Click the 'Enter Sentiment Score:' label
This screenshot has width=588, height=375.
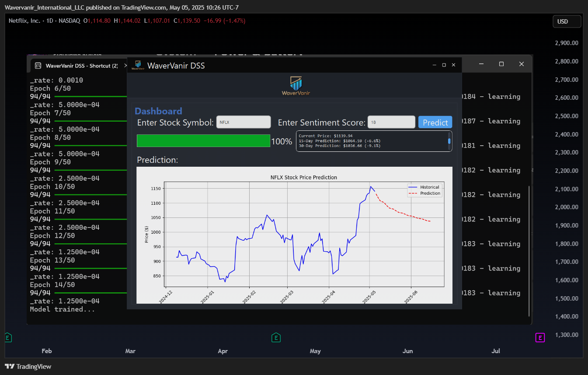(x=322, y=123)
